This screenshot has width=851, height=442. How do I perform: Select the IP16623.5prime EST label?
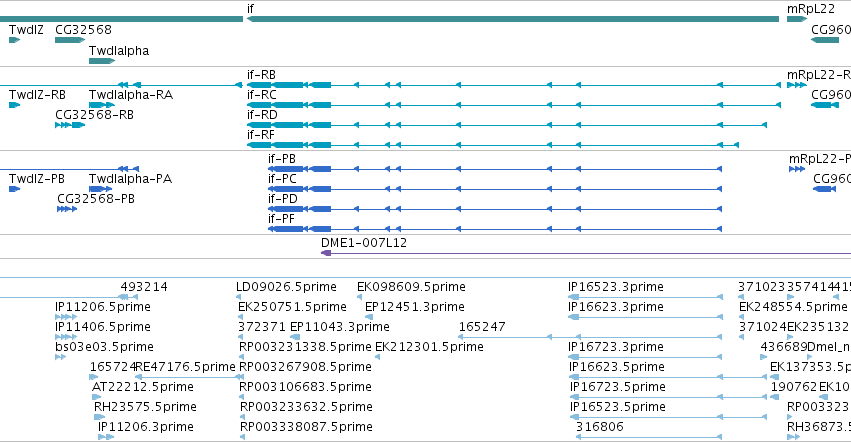click(x=617, y=367)
